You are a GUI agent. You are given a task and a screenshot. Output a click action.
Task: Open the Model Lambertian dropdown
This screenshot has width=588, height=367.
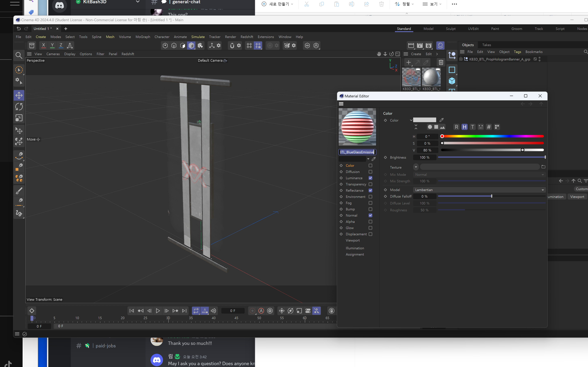point(479,190)
